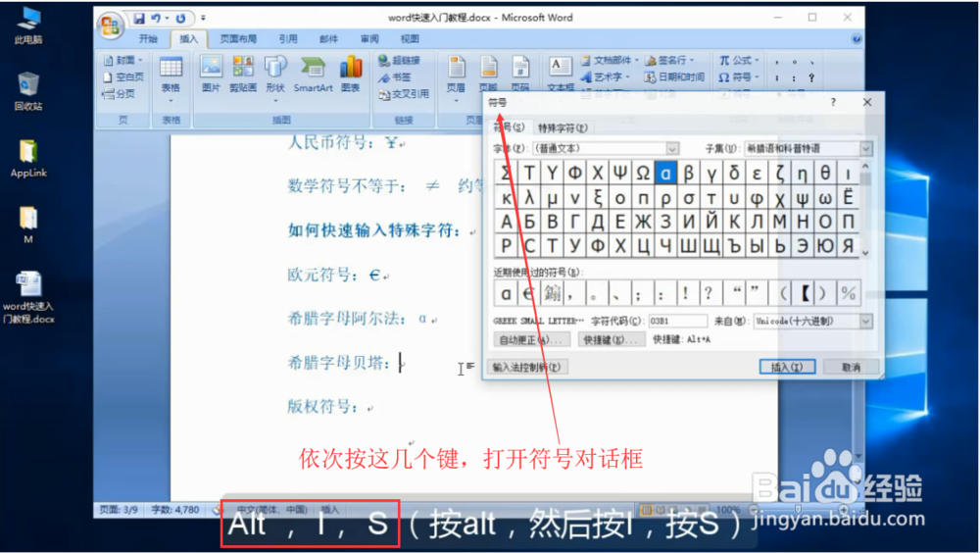Image resolution: width=980 pixels, height=553 pixels.
Task: Click the 自动更正 AutoCorrect button
Action: point(531,339)
